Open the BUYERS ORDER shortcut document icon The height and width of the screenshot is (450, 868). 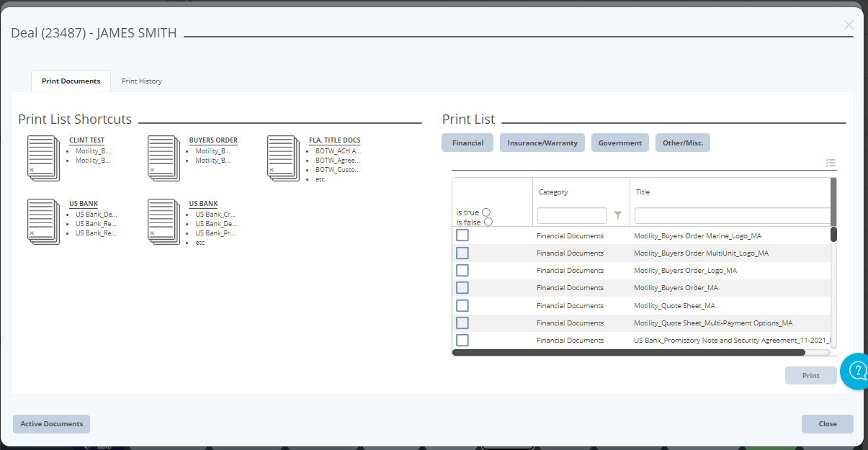click(x=164, y=158)
